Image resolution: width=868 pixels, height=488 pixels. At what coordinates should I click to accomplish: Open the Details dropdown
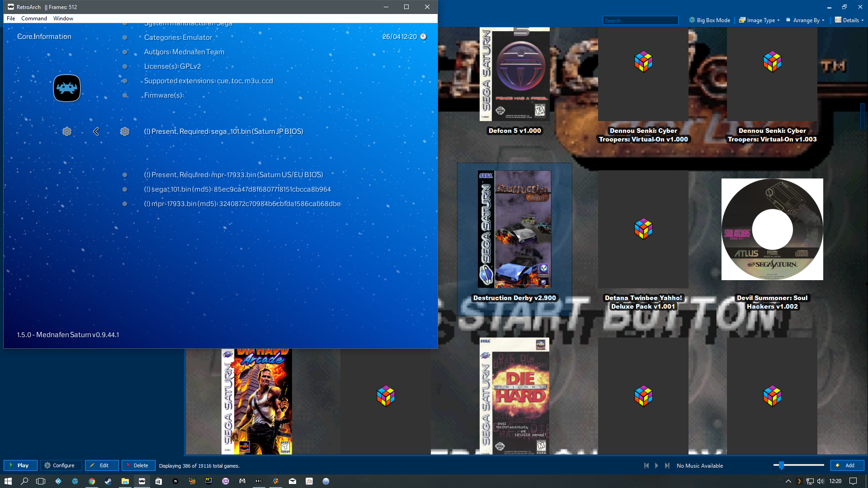849,20
